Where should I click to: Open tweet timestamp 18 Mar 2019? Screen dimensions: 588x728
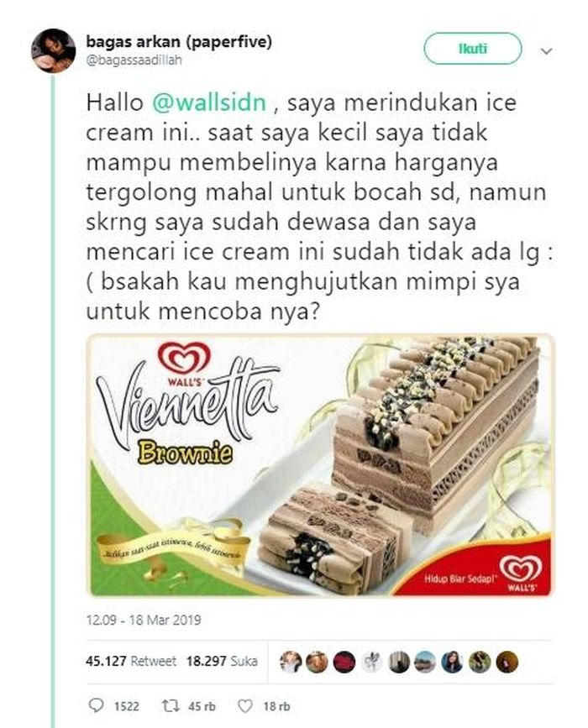click(x=144, y=620)
